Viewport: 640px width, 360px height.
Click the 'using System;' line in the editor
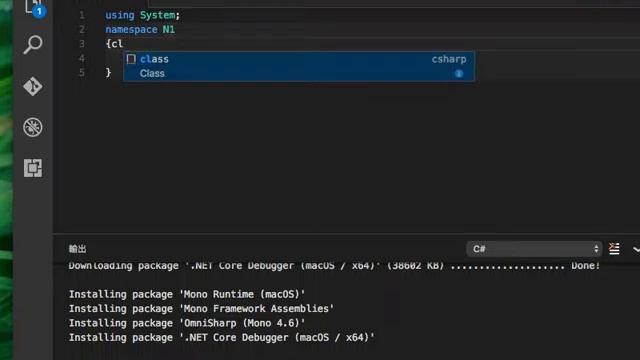click(x=142, y=15)
